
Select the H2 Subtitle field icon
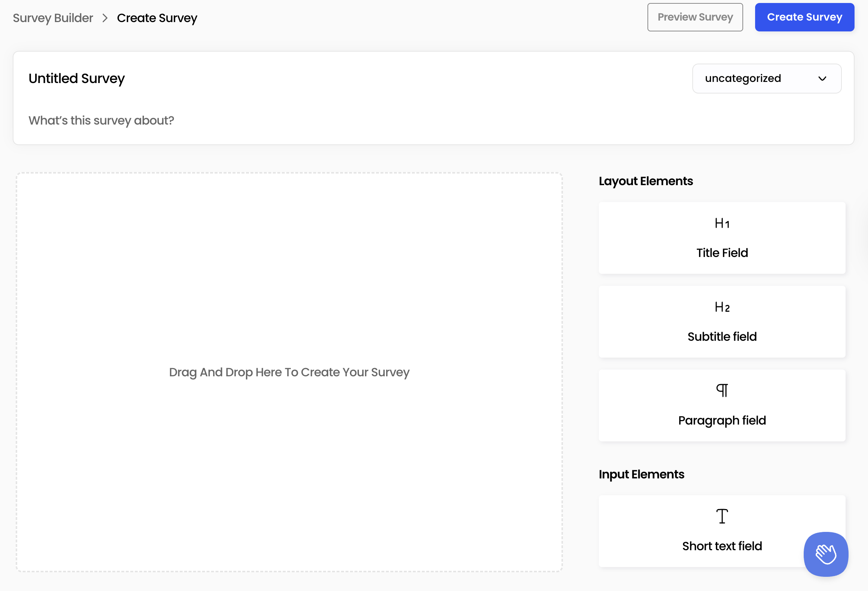pos(721,307)
